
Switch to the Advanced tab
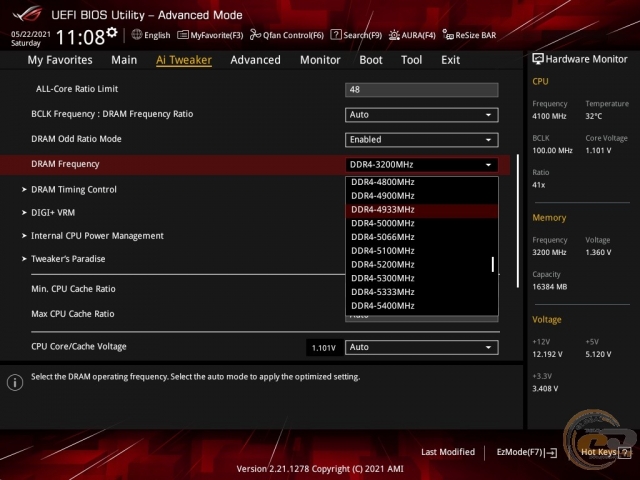pos(256,60)
